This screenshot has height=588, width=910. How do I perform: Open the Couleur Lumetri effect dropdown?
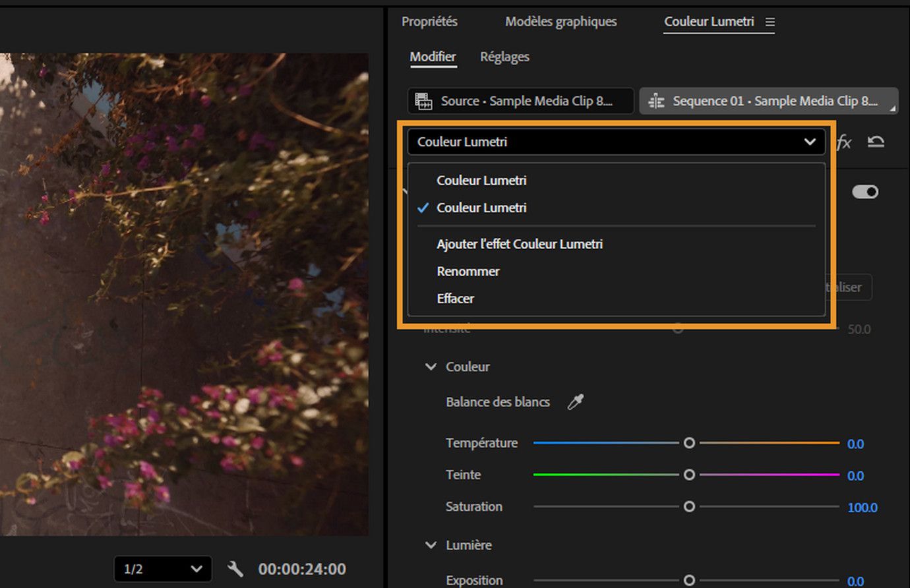[x=810, y=142]
